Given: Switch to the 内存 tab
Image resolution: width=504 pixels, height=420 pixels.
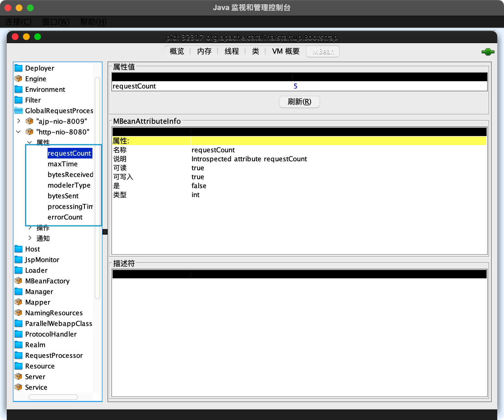Looking at the screenshot, I should coord(204,51).
